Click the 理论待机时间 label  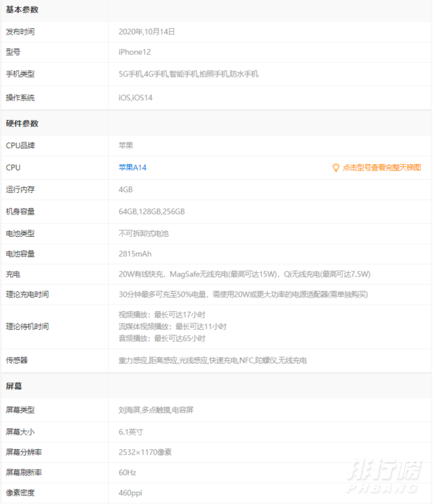point(27,326)
